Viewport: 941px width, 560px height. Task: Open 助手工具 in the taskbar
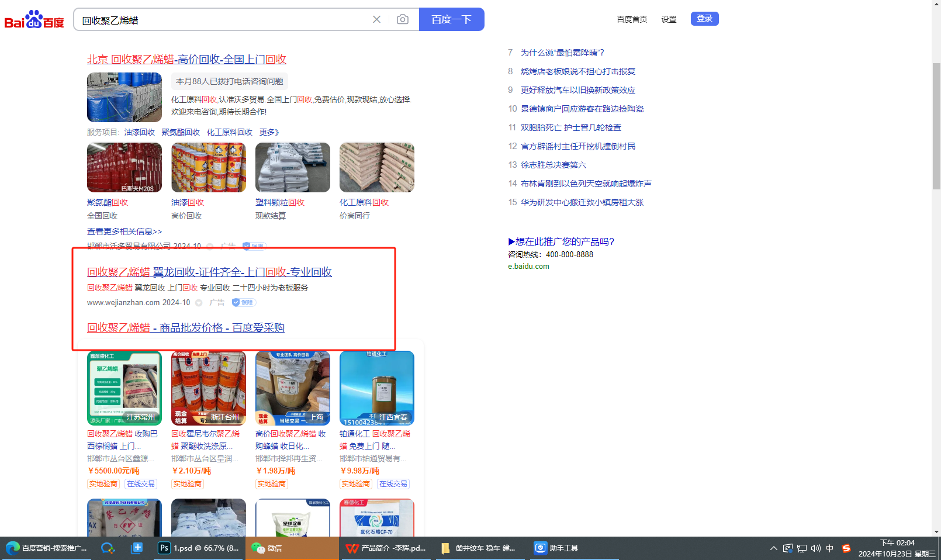pyautogui.click(x=573, y=548)
